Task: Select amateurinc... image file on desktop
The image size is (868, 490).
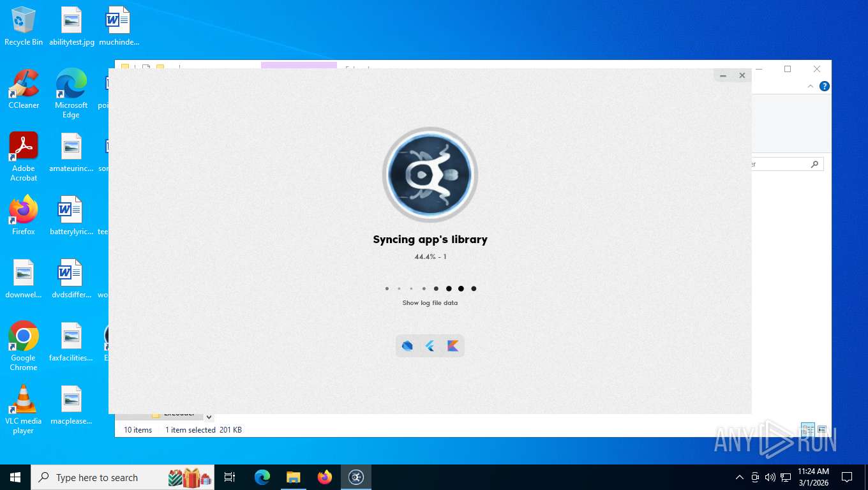Action: tap(71, 152)
